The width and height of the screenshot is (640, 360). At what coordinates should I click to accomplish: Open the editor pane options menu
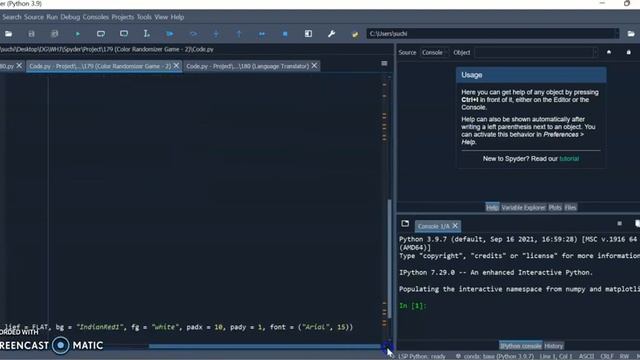pos(384,63)
